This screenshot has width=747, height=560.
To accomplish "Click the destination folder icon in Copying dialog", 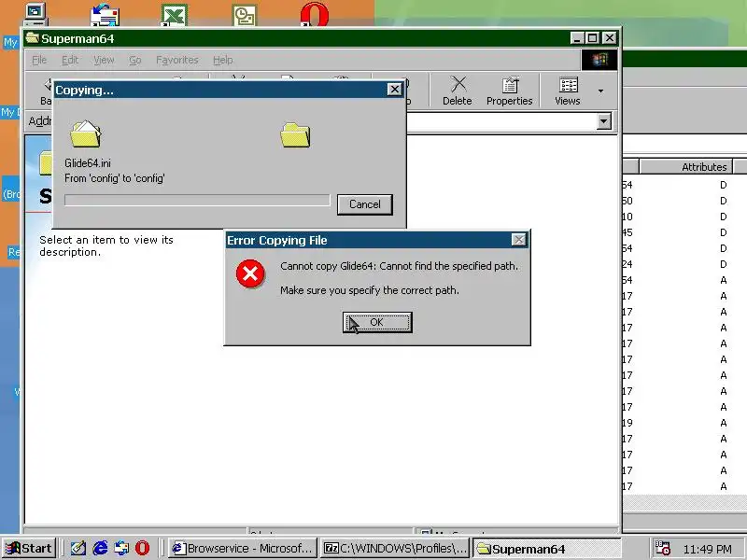I will [295, 134].
